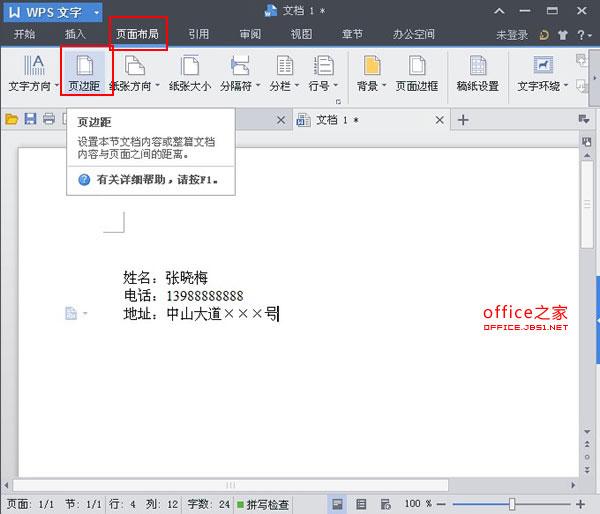600x514 pixels.
Task: Open the 页面布局 ribbon tab
Action: [x=137, y=34]
